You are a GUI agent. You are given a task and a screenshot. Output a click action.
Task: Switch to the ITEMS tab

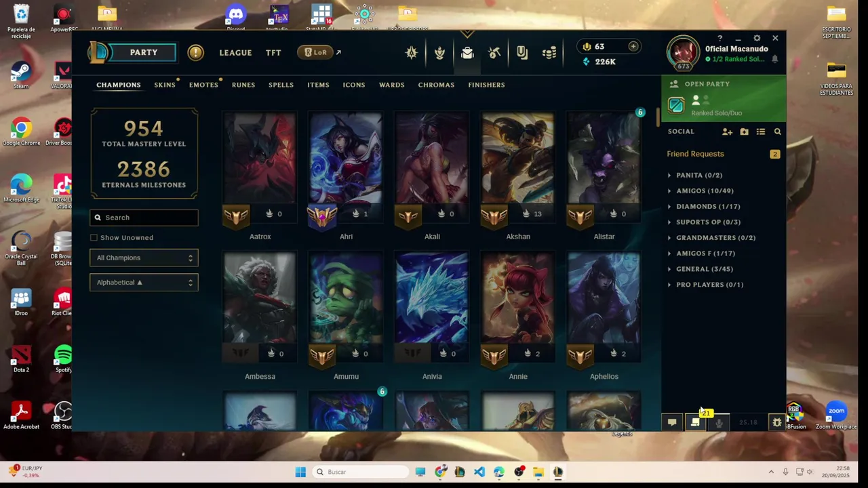tap(318, 85)
